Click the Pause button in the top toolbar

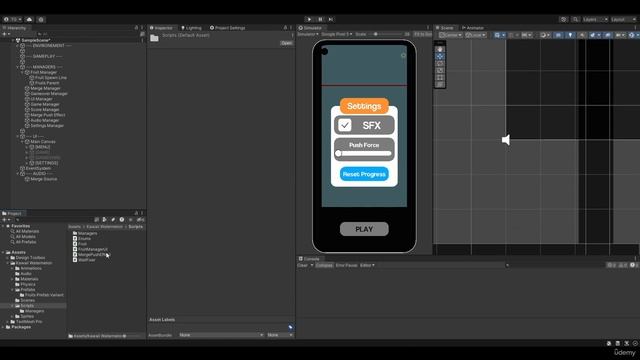pos(320,19)
